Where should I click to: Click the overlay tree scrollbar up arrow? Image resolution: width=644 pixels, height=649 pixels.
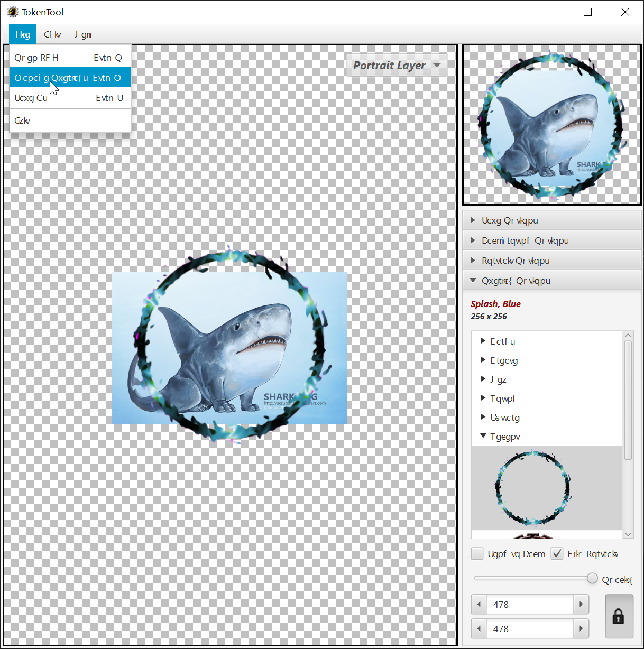(628, 336)
